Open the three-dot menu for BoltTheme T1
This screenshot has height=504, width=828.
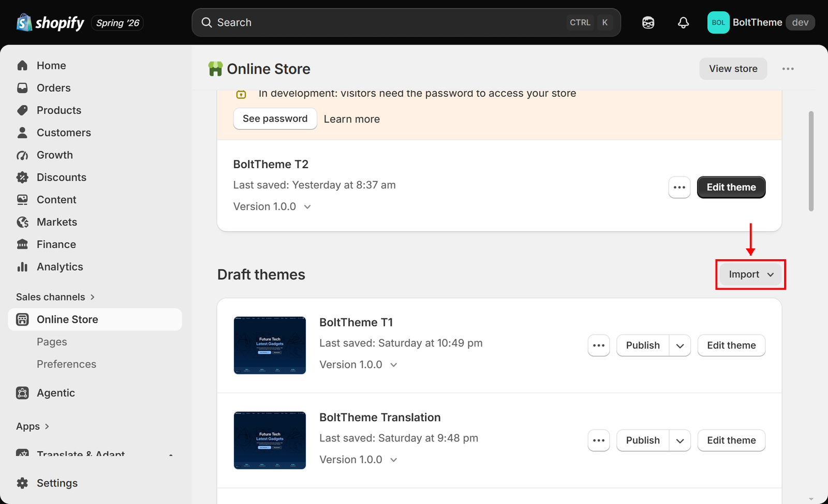click(599, 346)
